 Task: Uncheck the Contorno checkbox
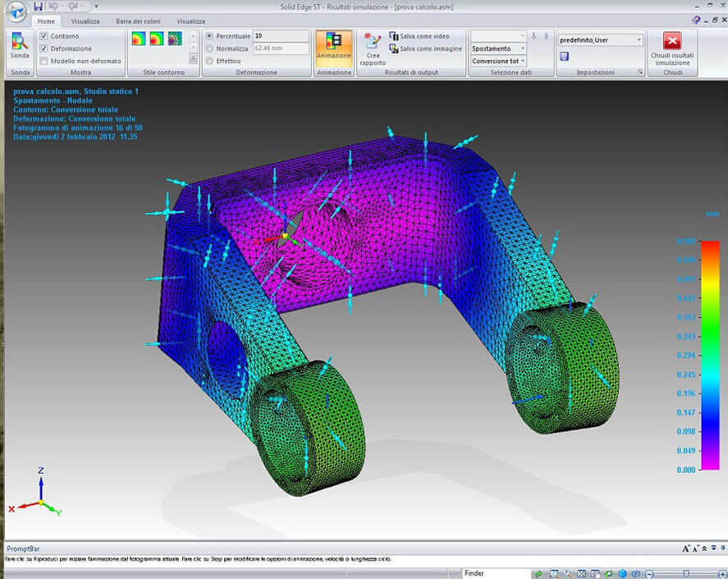[x=43, y=36]
